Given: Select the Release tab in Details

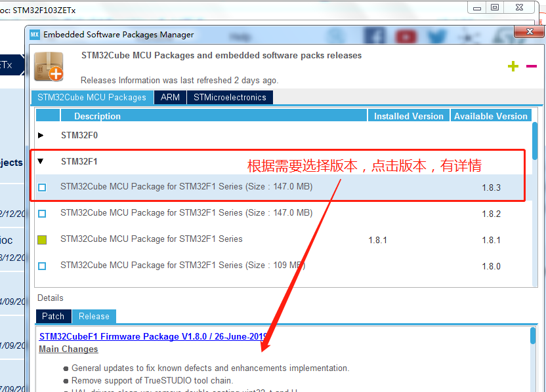Looking at the screenshot, I should click(94, 316).
